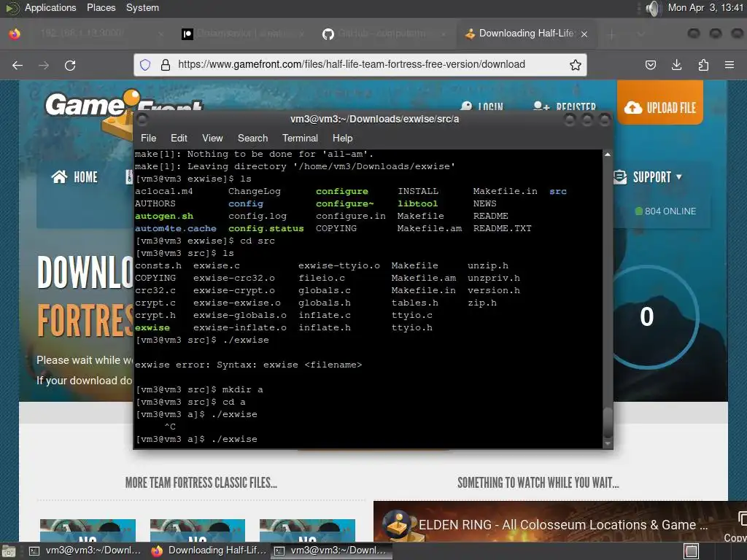Screen dimensions: 747x560
Task: Click the Firefox back arrow
Action: coord(18,65)
